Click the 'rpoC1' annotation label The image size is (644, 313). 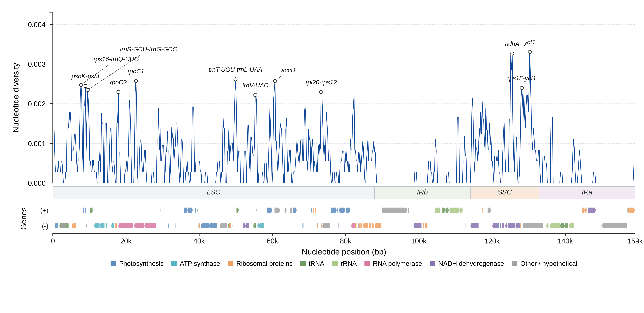click(136, 71)
